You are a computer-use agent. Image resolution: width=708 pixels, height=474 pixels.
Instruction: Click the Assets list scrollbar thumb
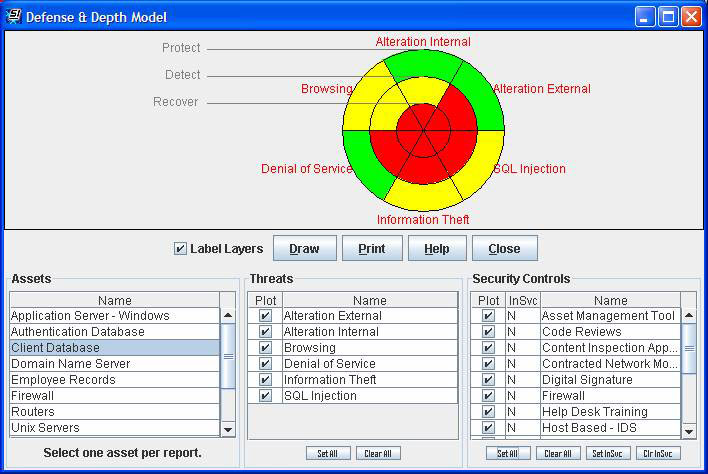tap(228, 356)
